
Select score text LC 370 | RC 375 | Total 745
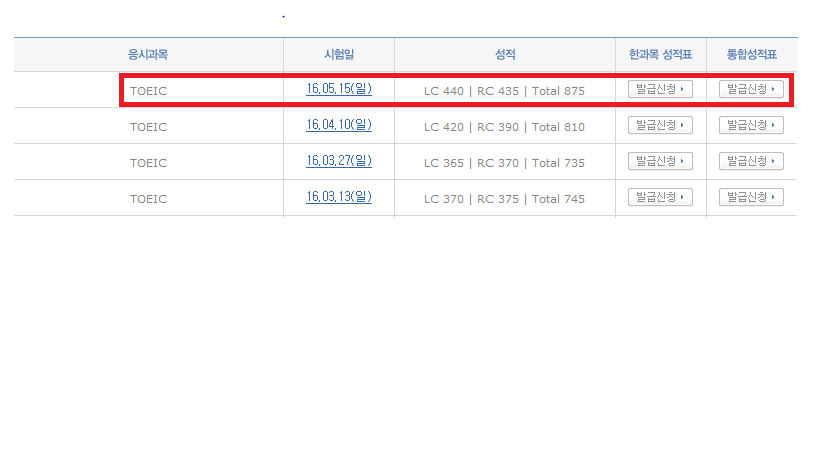pyautogui.click(x=504, y=199)
